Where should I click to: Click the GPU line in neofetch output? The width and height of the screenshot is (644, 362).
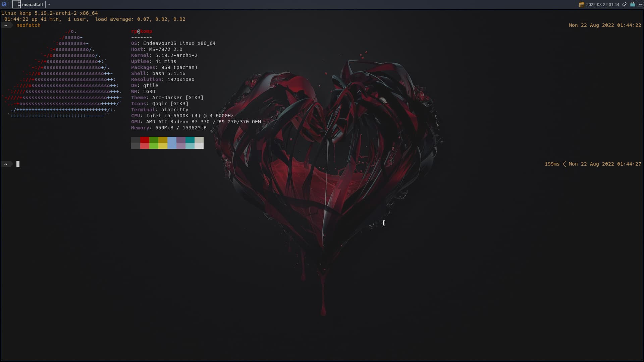196,122
